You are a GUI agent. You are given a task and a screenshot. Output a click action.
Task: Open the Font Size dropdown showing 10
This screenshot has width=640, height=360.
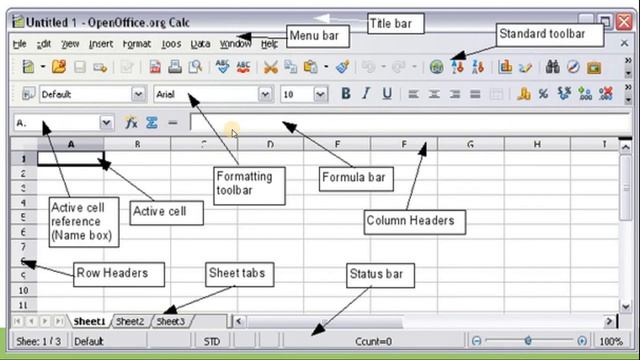(320, 94)
